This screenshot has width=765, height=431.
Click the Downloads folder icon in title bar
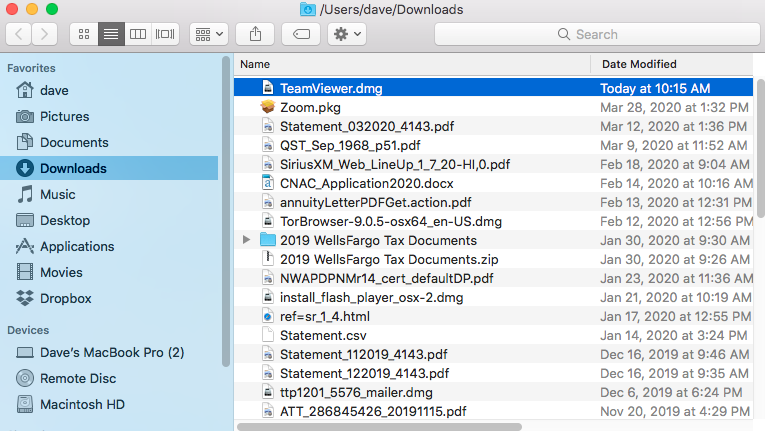coord(307,9)
